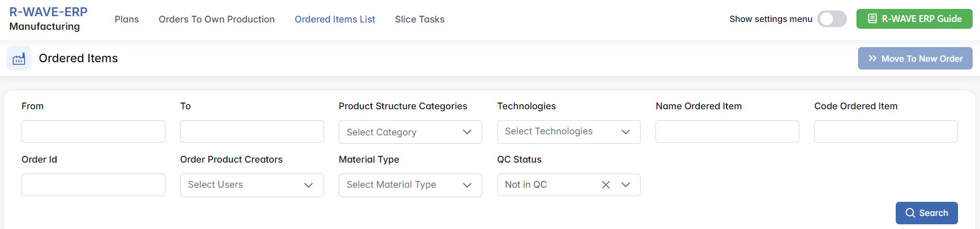This screenshot has height=229, width=980.
Task: Focus the From date field
Action: point(93,132)
